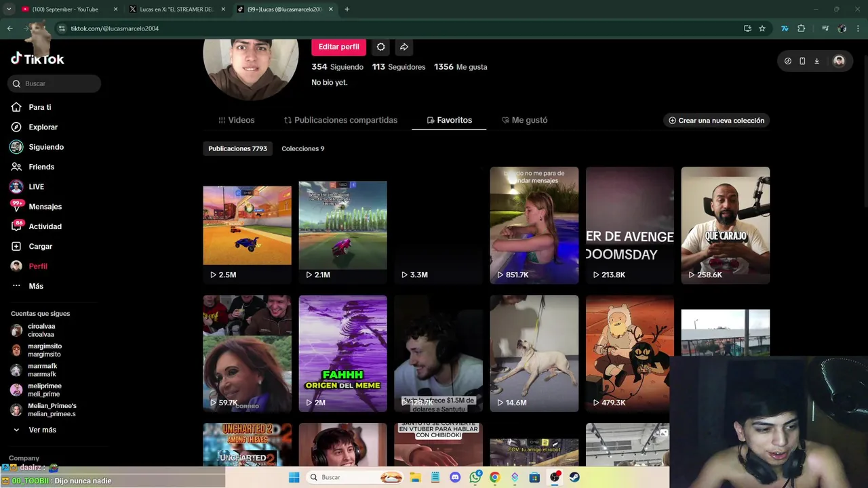Open the streamer video with 128.7K views
The height and width of the screenshot is (488, 868).
[438, 353]
